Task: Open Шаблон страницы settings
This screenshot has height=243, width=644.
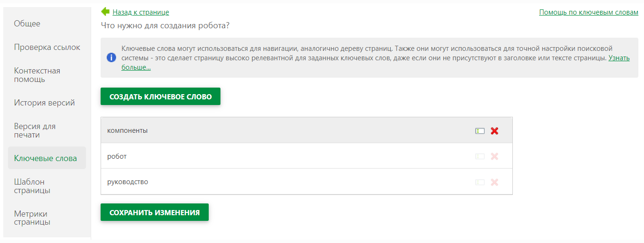Action: click(32, 186)
